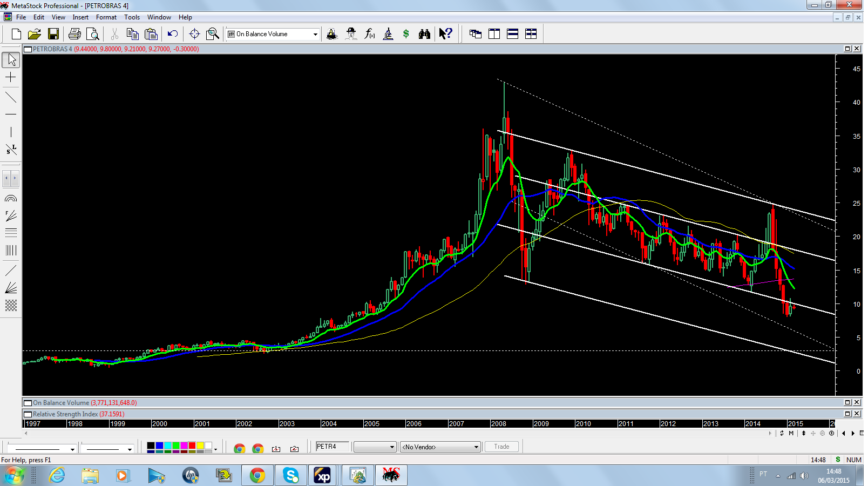
Task: Choose the crosshairs plus tool in the left palette
Action: (11, 78)
